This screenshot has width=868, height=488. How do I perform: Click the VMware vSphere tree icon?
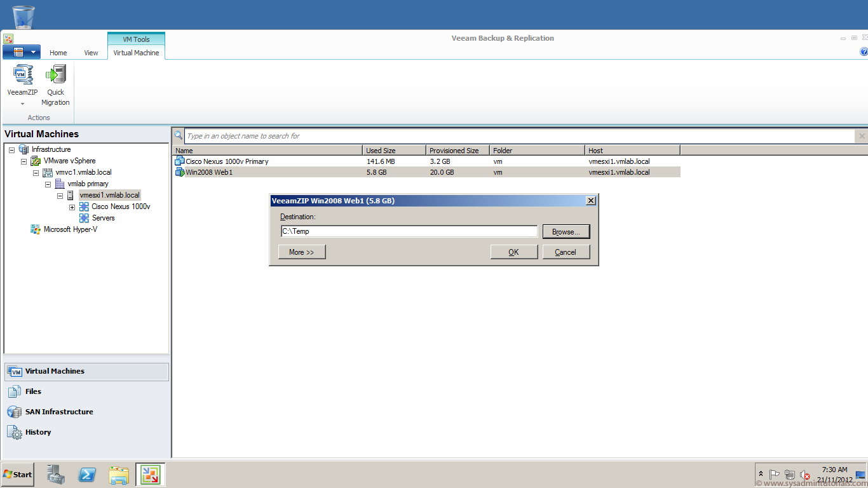click(36, 161)
